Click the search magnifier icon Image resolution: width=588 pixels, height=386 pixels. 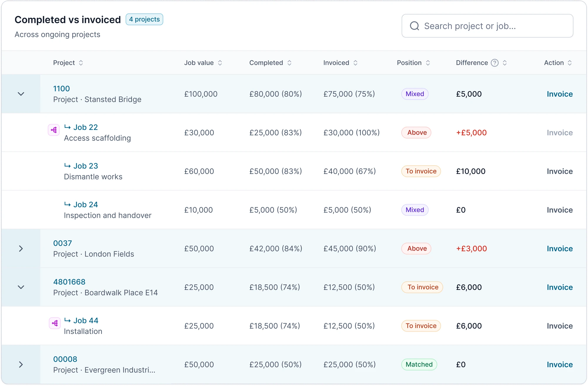point(415,26)
